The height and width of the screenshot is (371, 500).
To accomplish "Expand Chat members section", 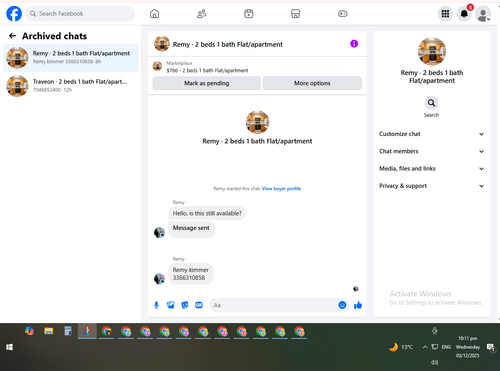I will click(431, 151).
